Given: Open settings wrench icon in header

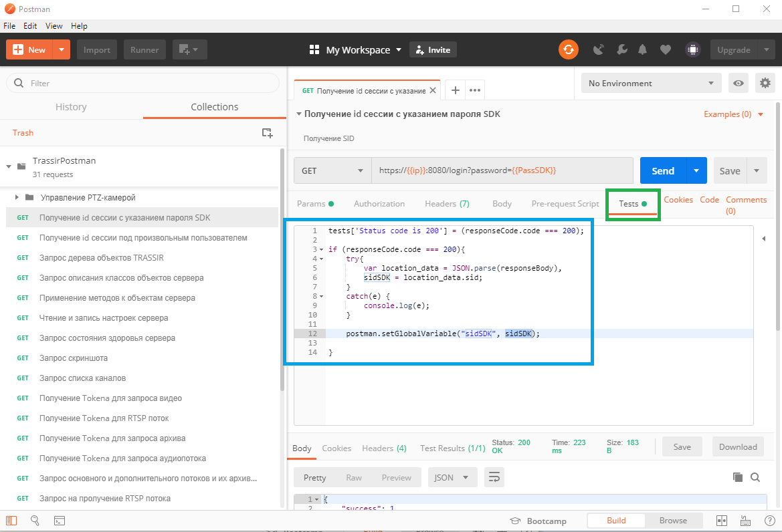Looking at the screenshot, I should 622,49.
